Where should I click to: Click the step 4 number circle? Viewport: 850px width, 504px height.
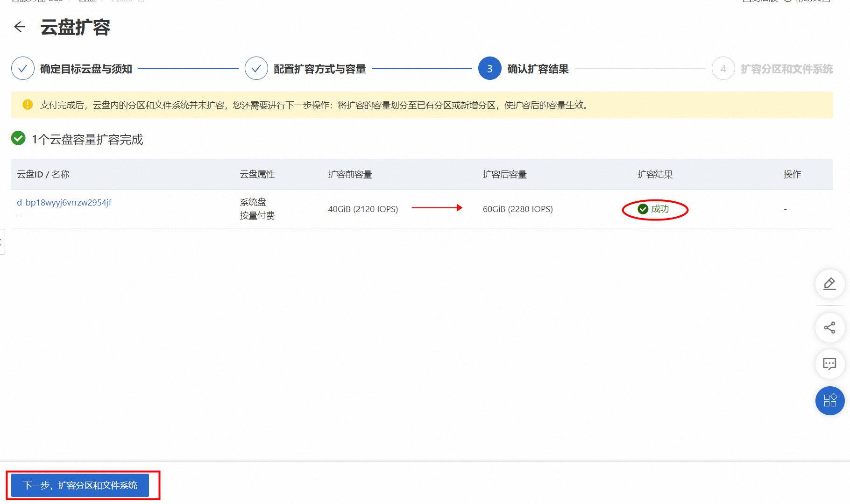coord(723,69)
